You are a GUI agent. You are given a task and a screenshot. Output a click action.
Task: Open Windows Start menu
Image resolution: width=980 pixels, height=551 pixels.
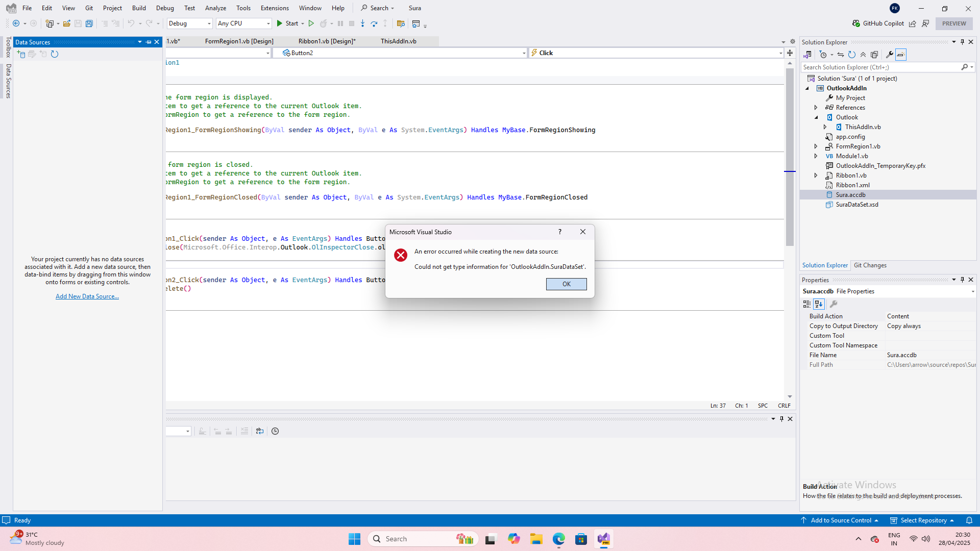[x=354, y=539]
